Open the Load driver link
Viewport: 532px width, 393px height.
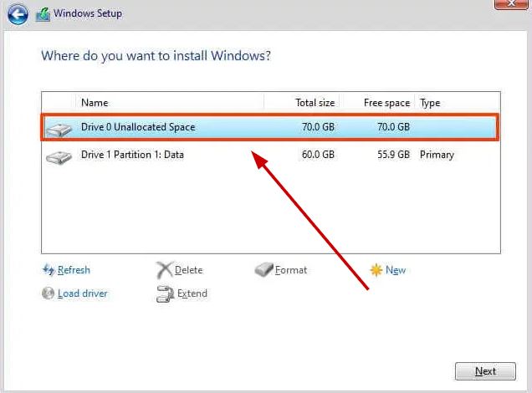click(x=82, y=293)
